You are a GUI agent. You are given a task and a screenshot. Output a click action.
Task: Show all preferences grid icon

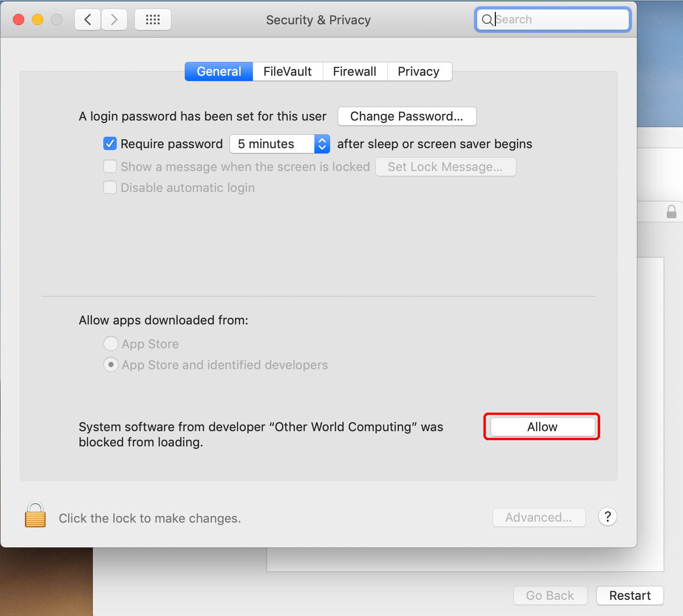[152, 20]
